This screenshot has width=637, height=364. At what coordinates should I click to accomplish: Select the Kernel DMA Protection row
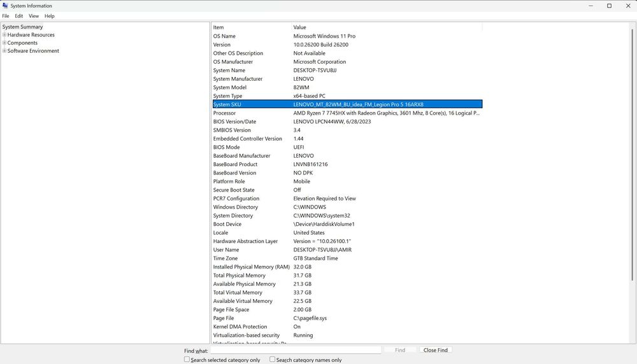coord(347,326)
